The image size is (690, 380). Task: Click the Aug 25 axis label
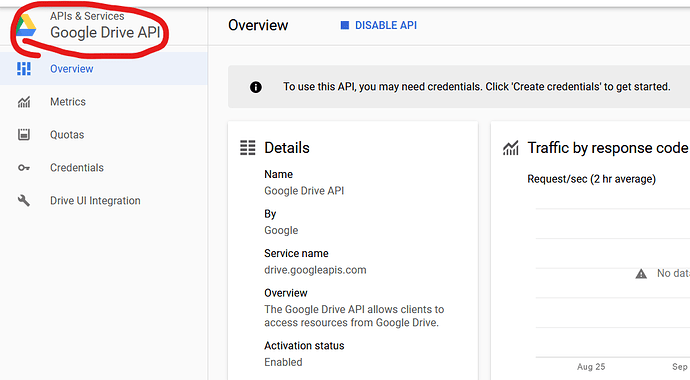tap(591, 366)
